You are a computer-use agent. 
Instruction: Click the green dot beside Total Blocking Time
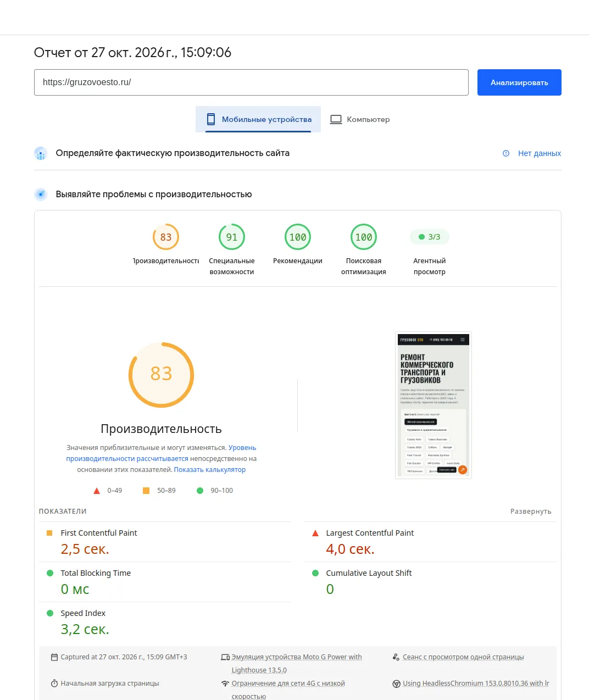click(x=50, y=573)
